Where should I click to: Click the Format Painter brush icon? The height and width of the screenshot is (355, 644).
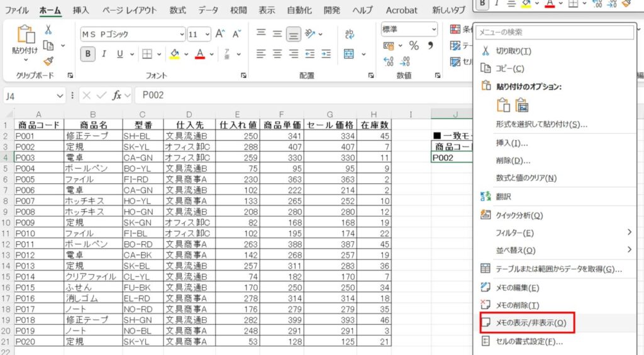[48, 61]
